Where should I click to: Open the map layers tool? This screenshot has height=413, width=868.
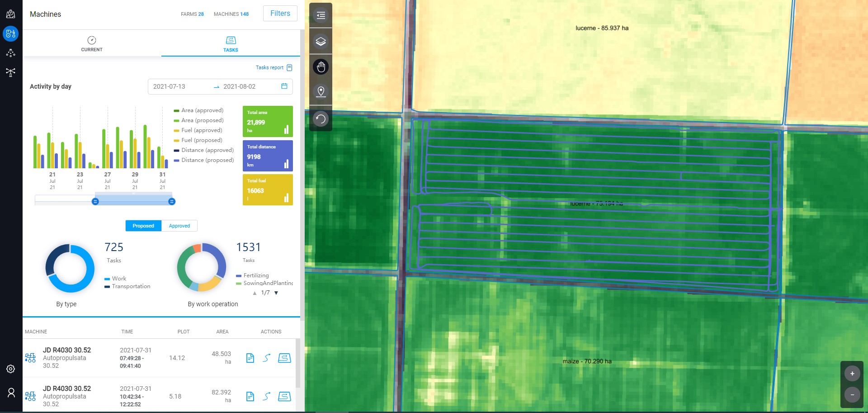[x=321, y=42]
